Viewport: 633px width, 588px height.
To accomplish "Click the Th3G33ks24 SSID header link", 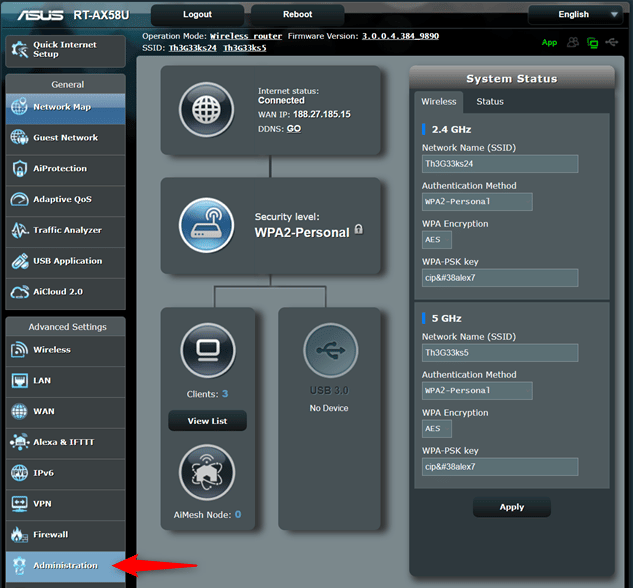I will 193,48.
